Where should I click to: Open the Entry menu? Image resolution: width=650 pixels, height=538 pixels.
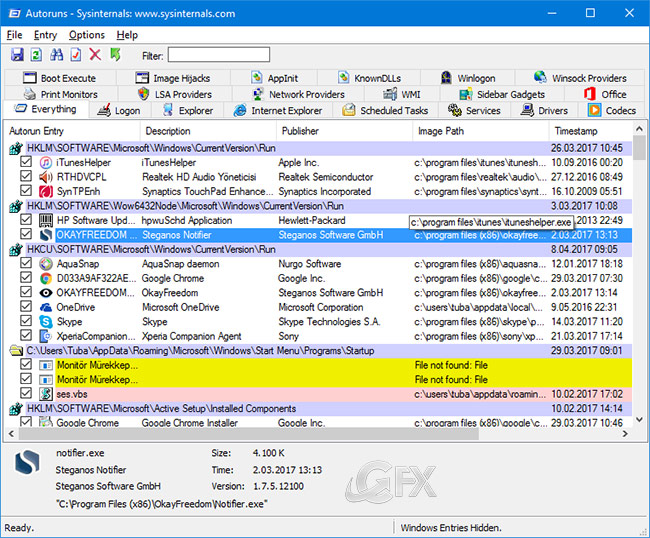(45, 35)
